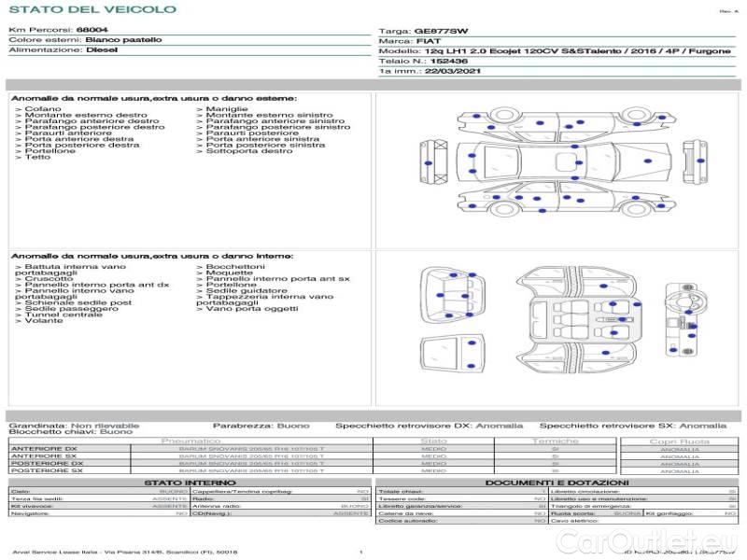Click the Copri Ruota column header

(679, 441)
